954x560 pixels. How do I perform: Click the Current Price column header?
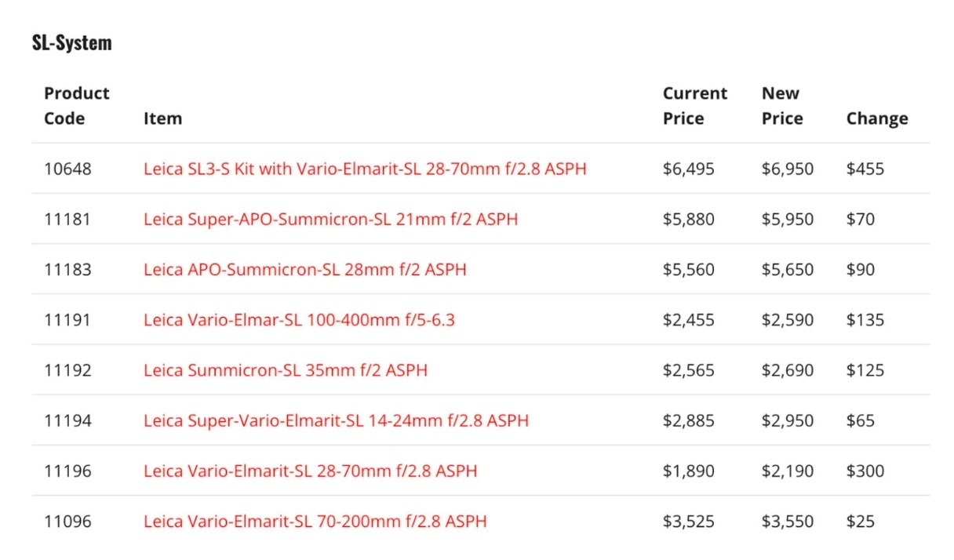[694, 106]
